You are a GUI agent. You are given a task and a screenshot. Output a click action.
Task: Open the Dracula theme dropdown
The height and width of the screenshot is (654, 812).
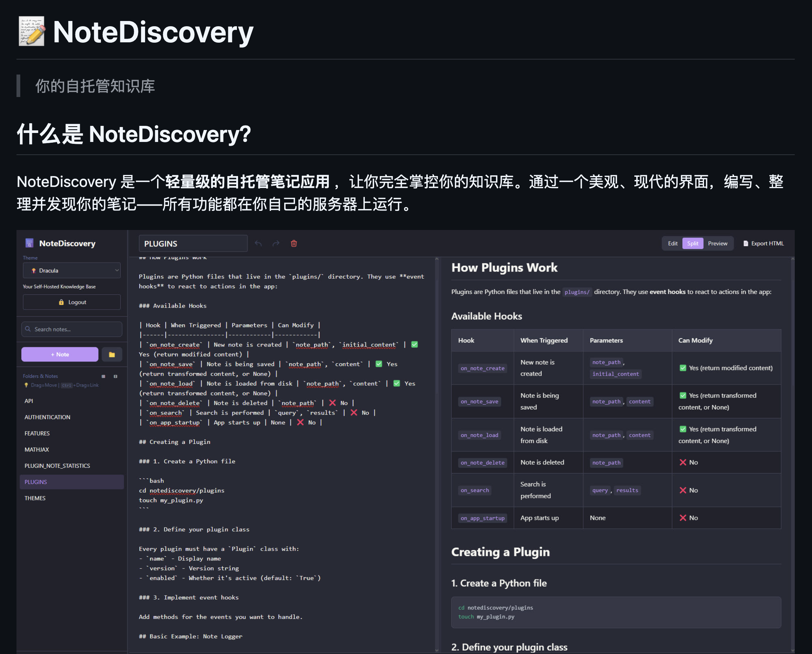click(72, 270)
